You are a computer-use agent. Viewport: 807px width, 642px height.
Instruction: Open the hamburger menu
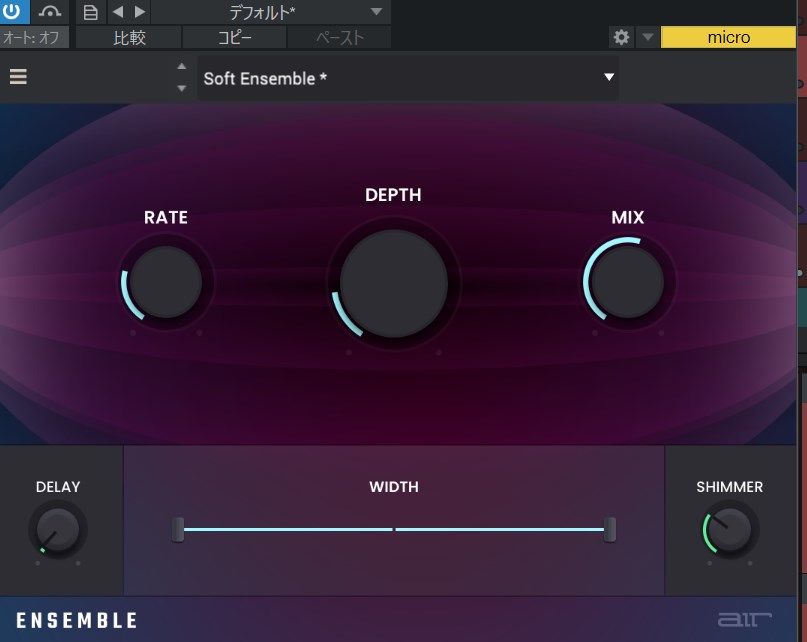click(18, 77)
